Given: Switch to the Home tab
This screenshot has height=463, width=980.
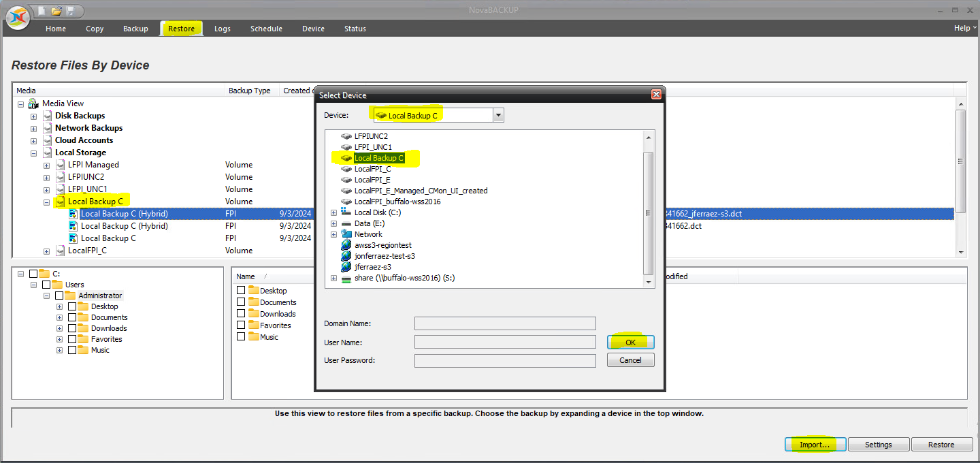Looking at the screenshot, I should pyautogui.click(x=56, y=29).
